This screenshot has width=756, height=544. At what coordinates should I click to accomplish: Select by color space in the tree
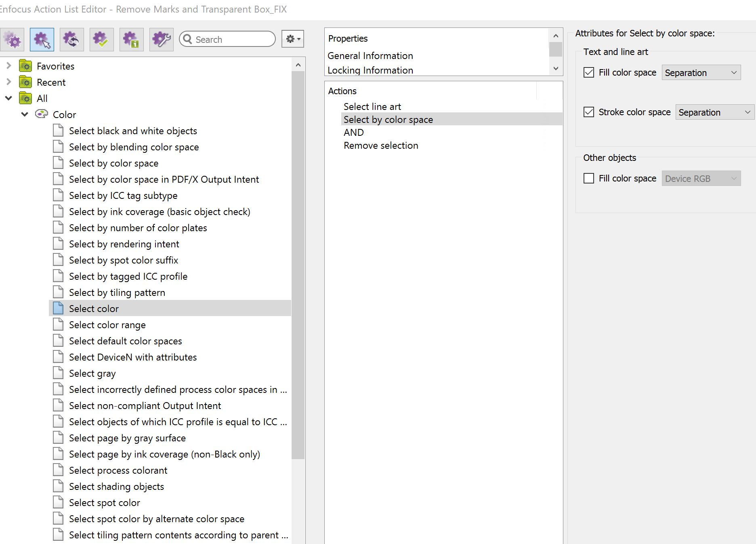(x=113, y=163)
